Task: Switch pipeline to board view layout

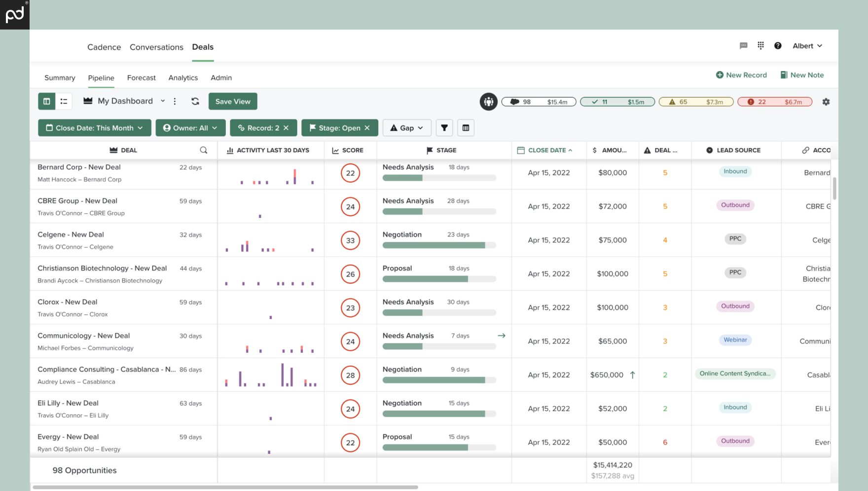Action: pos(46,101)
